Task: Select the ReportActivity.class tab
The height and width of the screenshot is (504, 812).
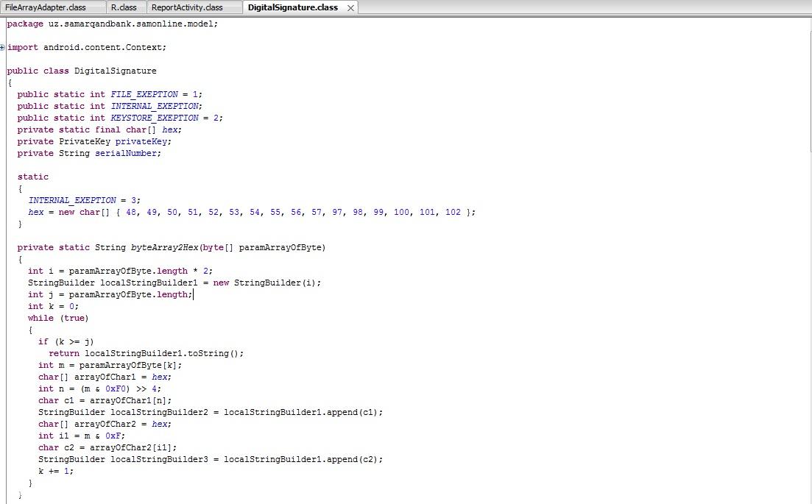Action: (x=187, y=7)
